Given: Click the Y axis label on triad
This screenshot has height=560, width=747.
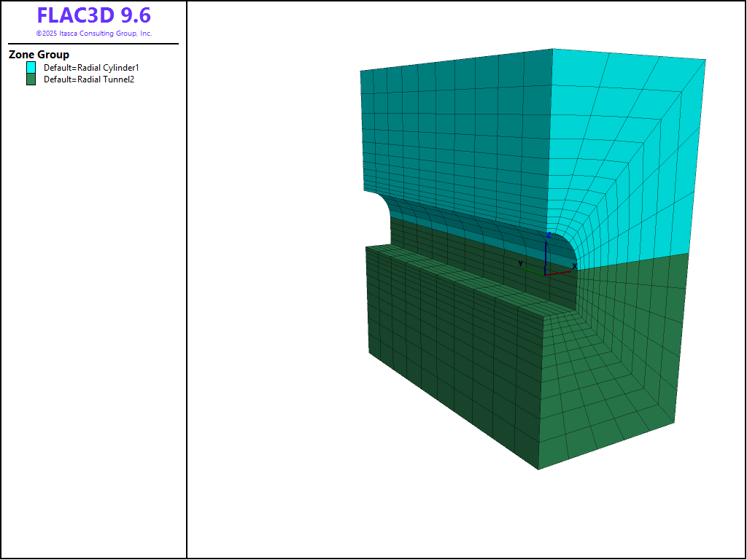Looking at the screenshot, I should 520,263.
